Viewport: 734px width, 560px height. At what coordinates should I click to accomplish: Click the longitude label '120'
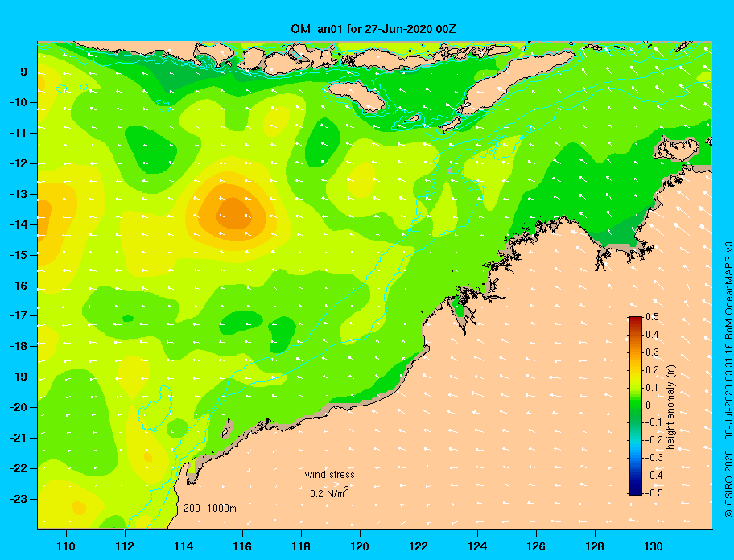(x=360, y=546)
